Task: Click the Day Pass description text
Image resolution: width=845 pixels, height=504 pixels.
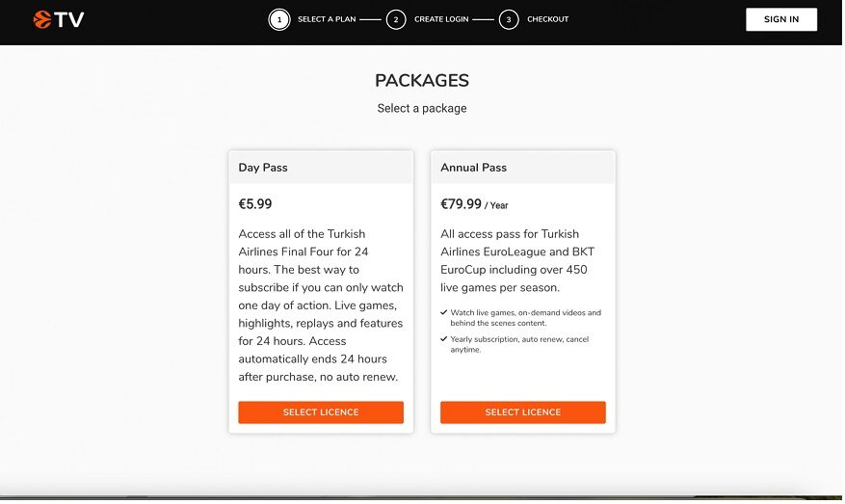Action: click(321, 305)
